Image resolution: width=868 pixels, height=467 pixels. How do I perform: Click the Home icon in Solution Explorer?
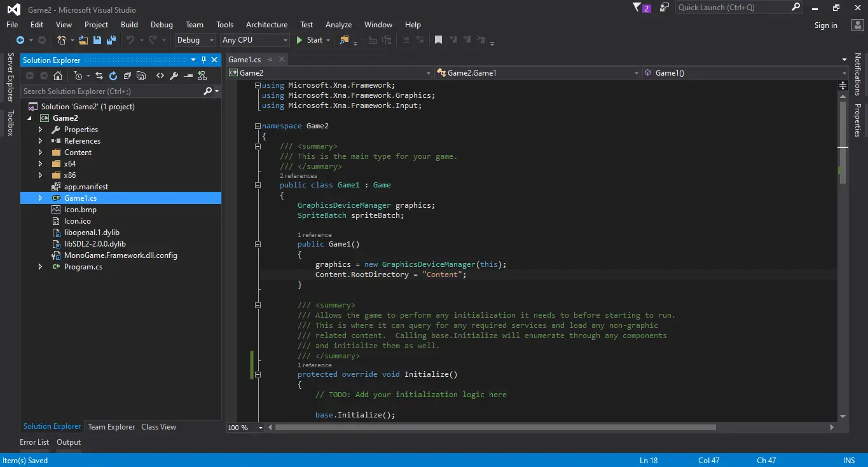coord(58,76)
